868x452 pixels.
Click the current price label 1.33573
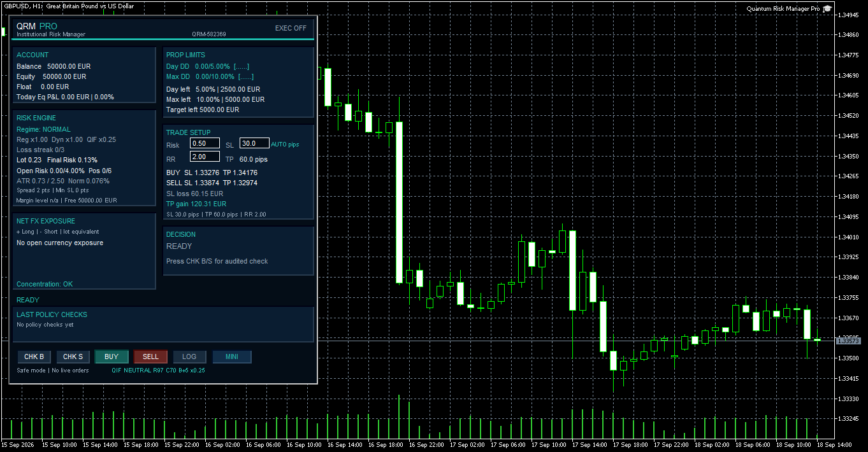click(x=848, y=341)
